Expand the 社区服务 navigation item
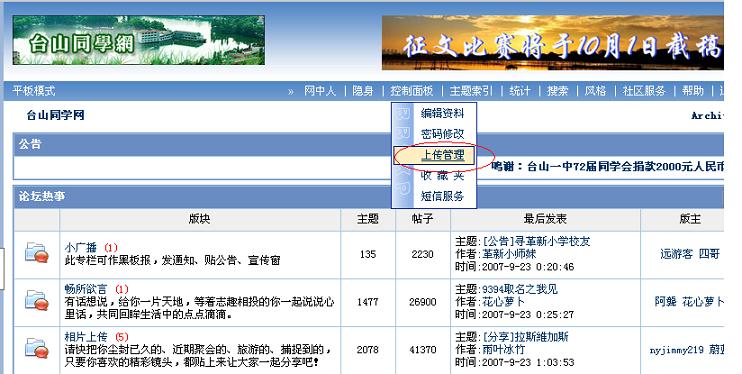Image resolution: width=742 pixels, height=374 pixels. (x=644, y=91)
